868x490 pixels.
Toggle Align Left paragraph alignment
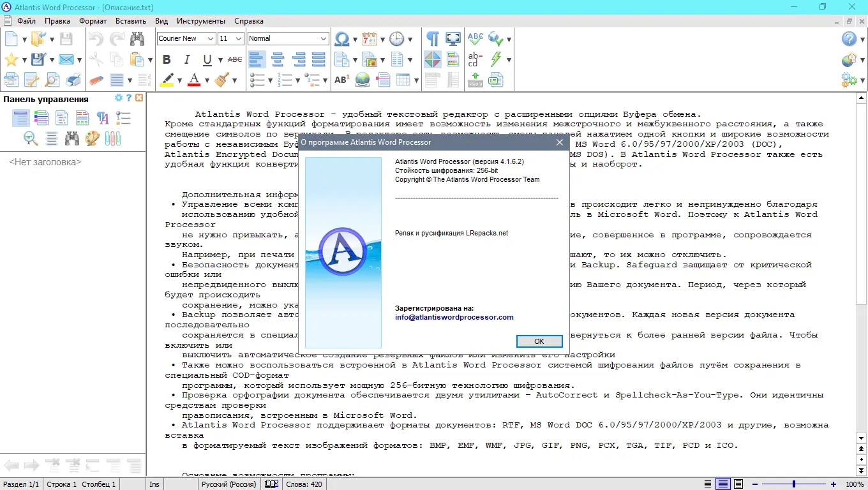(257, 59)
